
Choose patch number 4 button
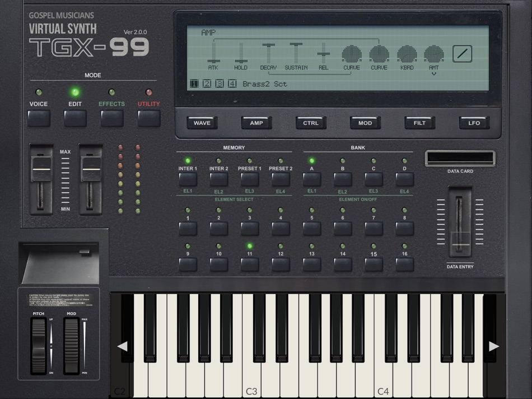(x=281, y=229)
